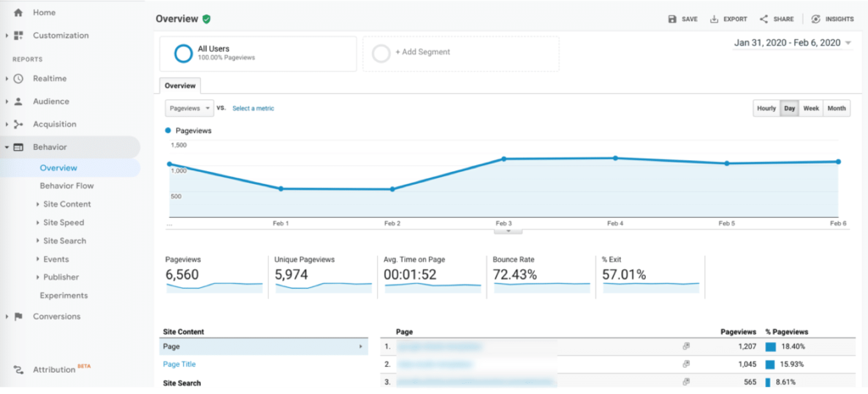Click the Home icon in sidebar

19,13
